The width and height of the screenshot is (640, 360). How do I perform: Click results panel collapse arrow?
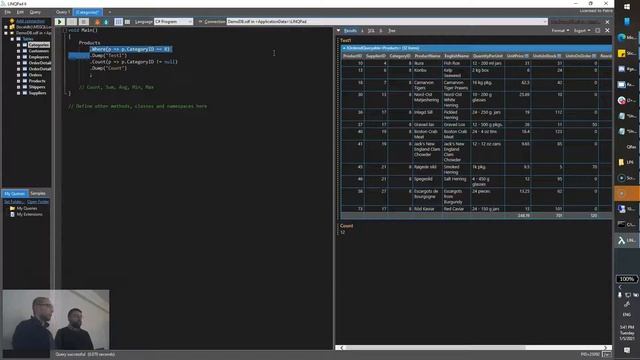(x=338, y=31)
